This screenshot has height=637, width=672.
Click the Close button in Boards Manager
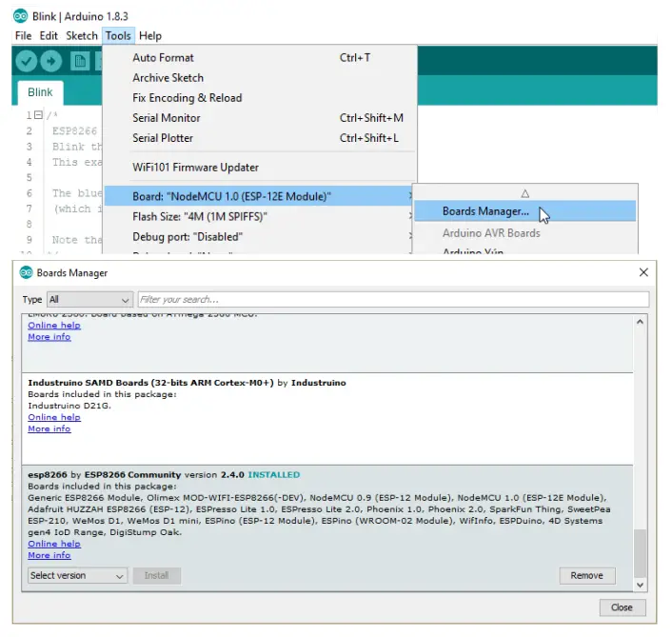point(623,607)
